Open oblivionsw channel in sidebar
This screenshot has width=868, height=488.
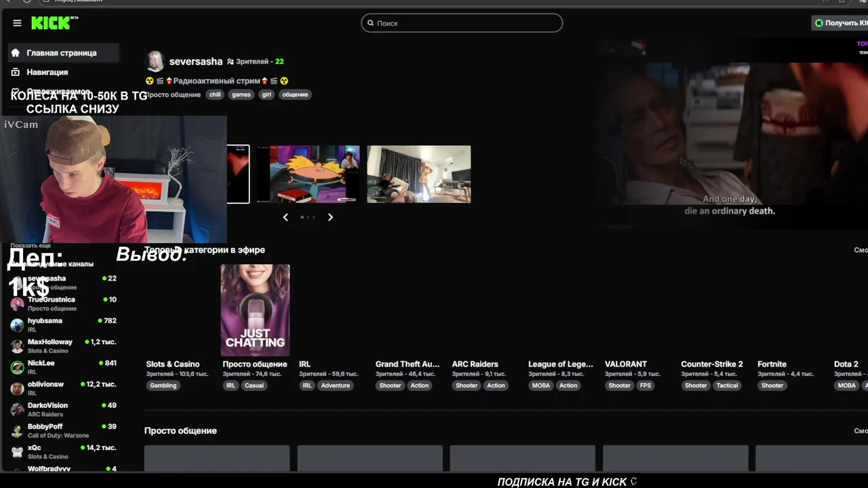[64, 388]
